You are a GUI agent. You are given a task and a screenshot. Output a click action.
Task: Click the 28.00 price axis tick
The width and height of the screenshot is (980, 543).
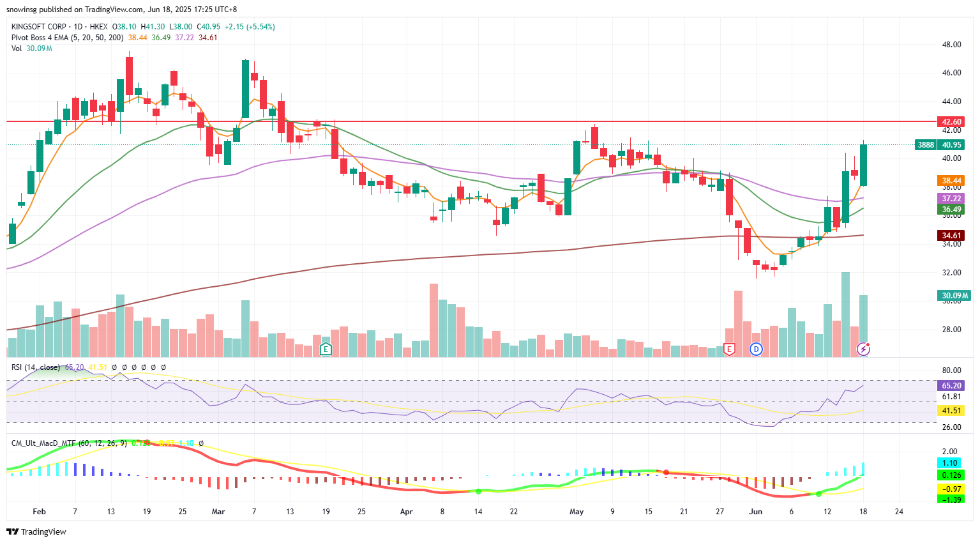[x=951, y=330]
